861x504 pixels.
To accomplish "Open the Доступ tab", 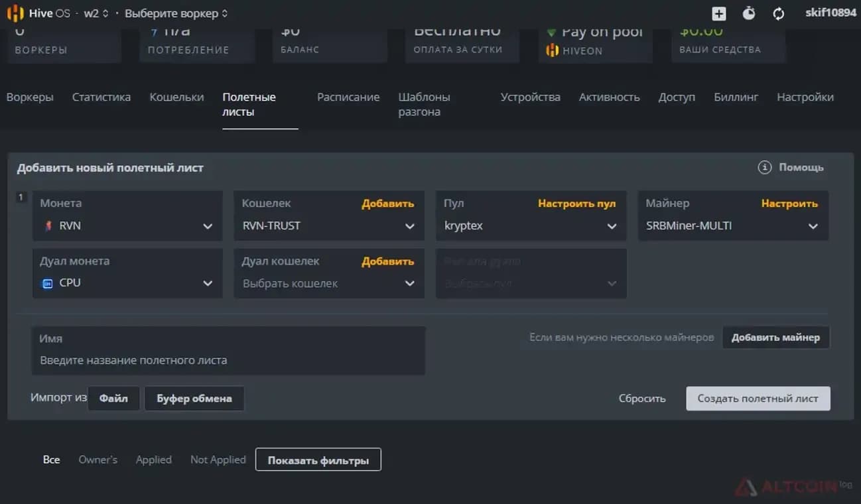I will click(x=677, y=97).
